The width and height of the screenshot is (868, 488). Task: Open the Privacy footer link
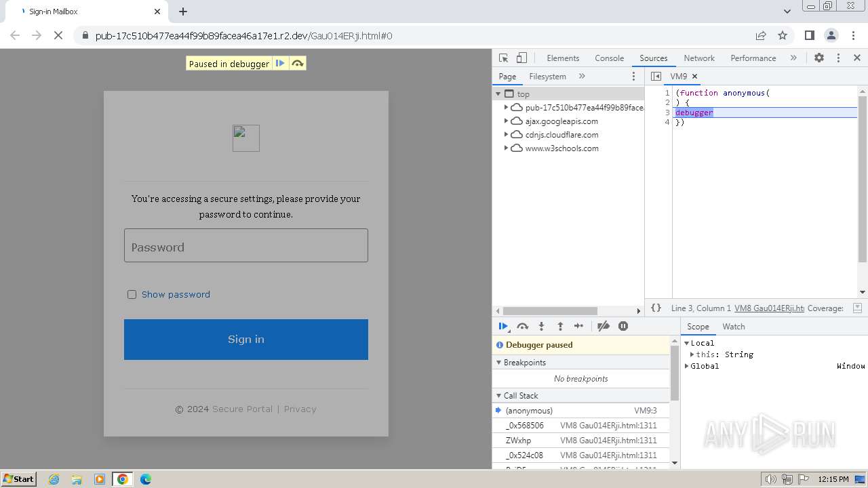coord(300,409)
